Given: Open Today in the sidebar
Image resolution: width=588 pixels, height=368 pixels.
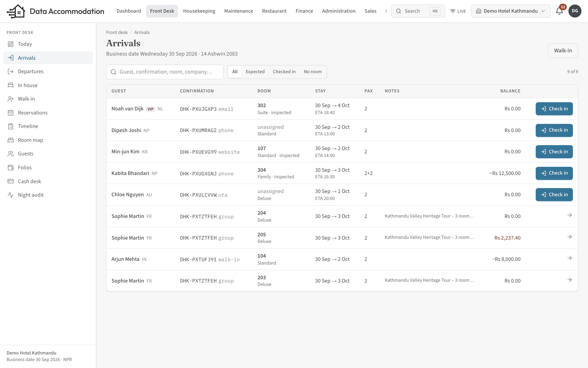Looking at the screenshot, I should 48,44.
